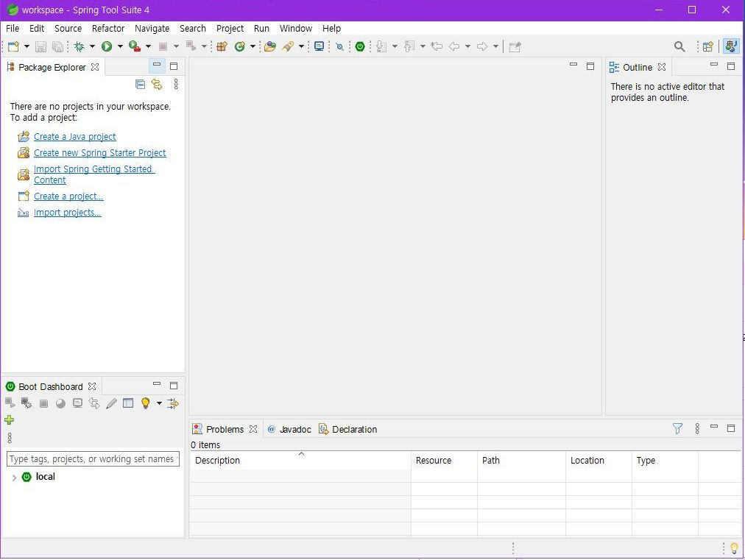Click the New Java Package toolbar icon
The image size is (745, 560).
222,46
